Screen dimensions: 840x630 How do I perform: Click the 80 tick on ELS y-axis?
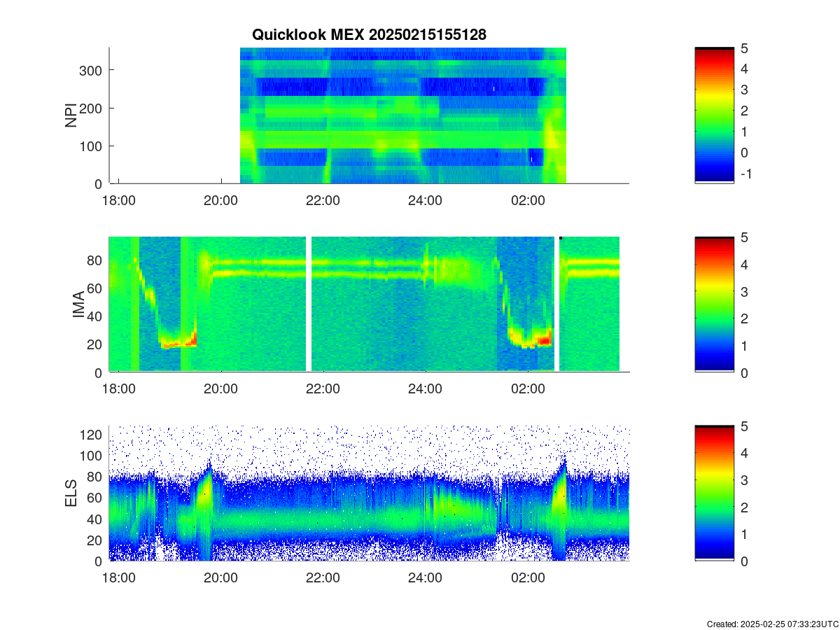tap(94, 477)
